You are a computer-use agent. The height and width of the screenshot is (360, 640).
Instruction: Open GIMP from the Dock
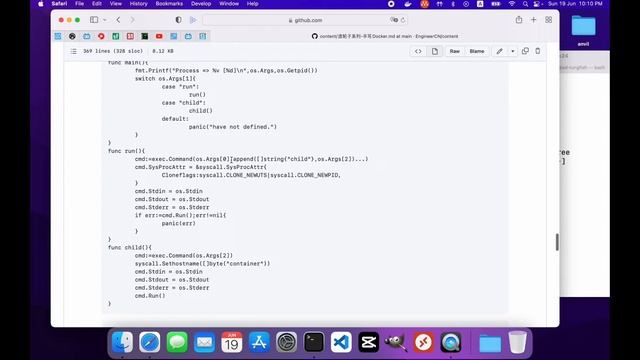[x=396, y=342]
